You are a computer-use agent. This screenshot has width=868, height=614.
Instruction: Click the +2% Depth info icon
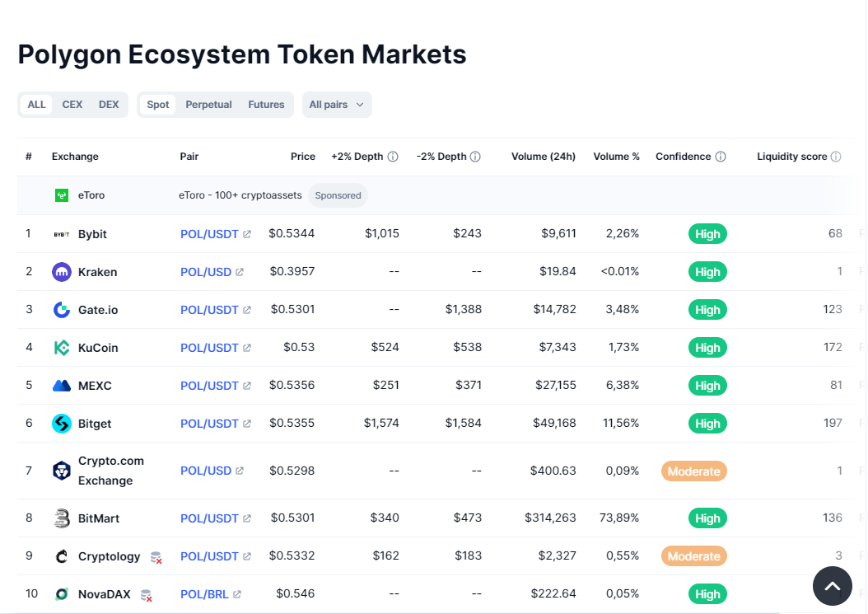point(393,157)
